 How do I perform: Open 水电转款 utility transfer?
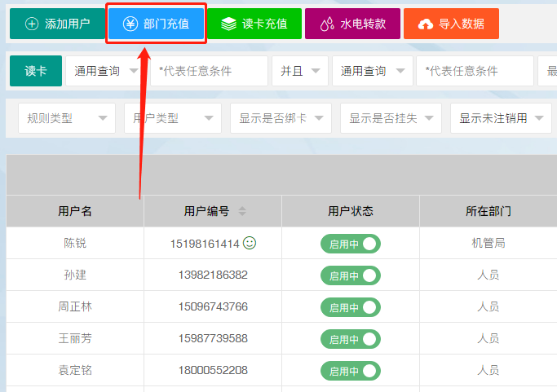[x=353, y=24]
